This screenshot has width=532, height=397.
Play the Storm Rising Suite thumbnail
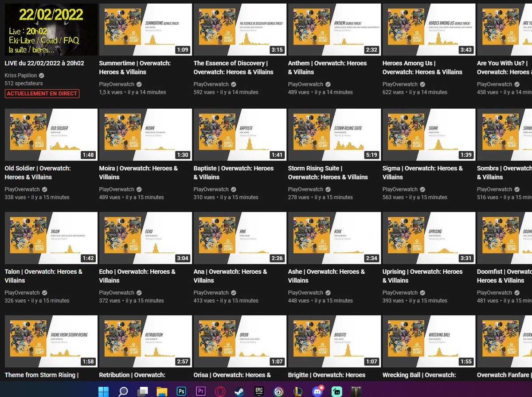click(334, 134)
